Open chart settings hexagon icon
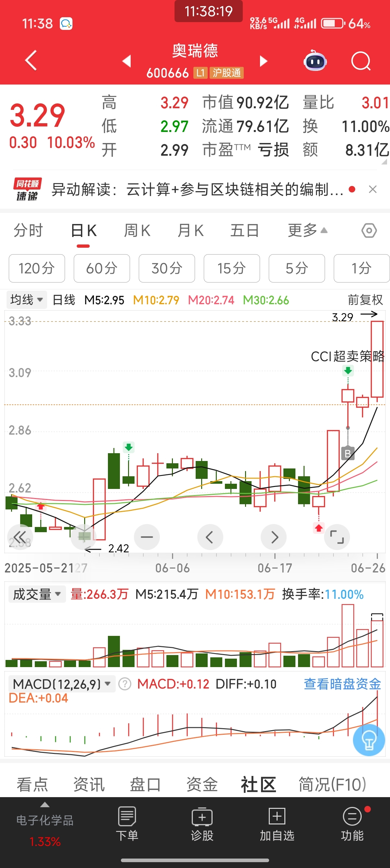The height and width of the screenshot is (868, 390). tap(369, 231)
